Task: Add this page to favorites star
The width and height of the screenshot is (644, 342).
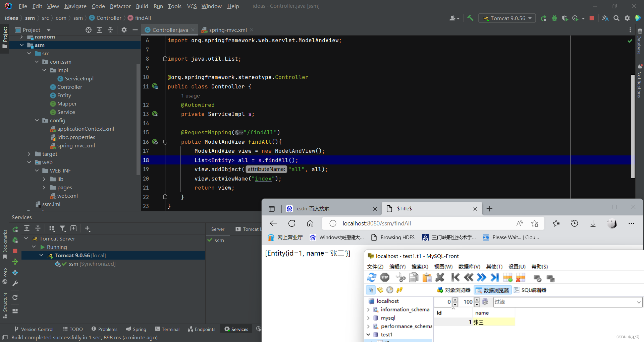Action: (x=535, y=223)
